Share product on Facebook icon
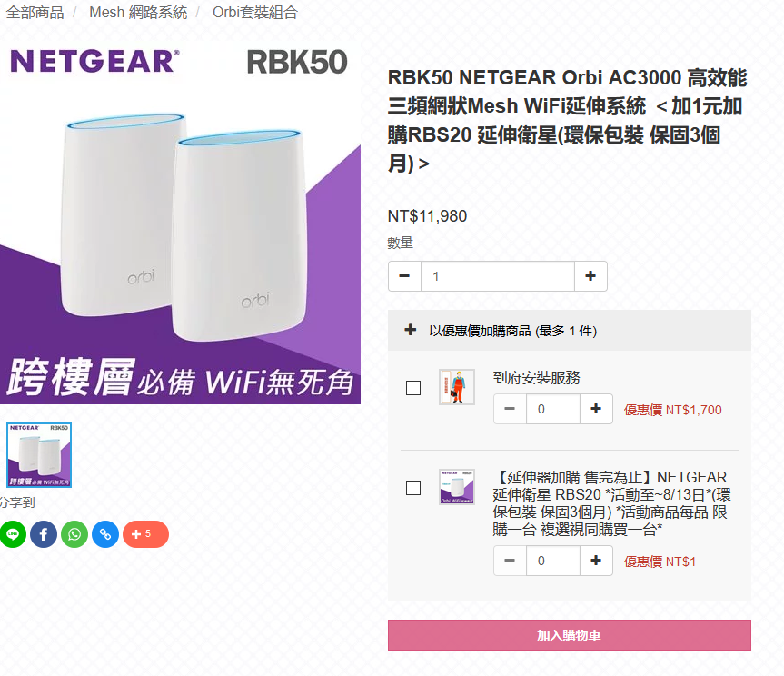This screenshot has height=676, width=784. tap(44, 534)
